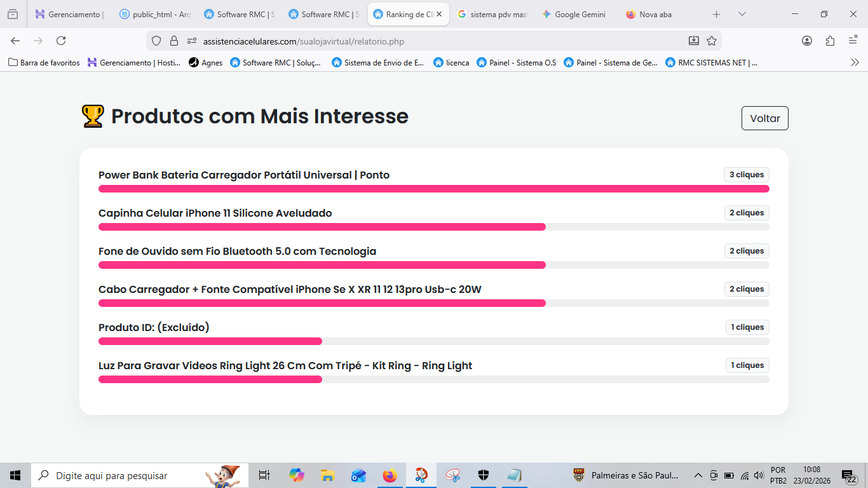Switch to the sistema pdv tab
The width and height of the screenshot is (868, 488).
tap(498, 13)
